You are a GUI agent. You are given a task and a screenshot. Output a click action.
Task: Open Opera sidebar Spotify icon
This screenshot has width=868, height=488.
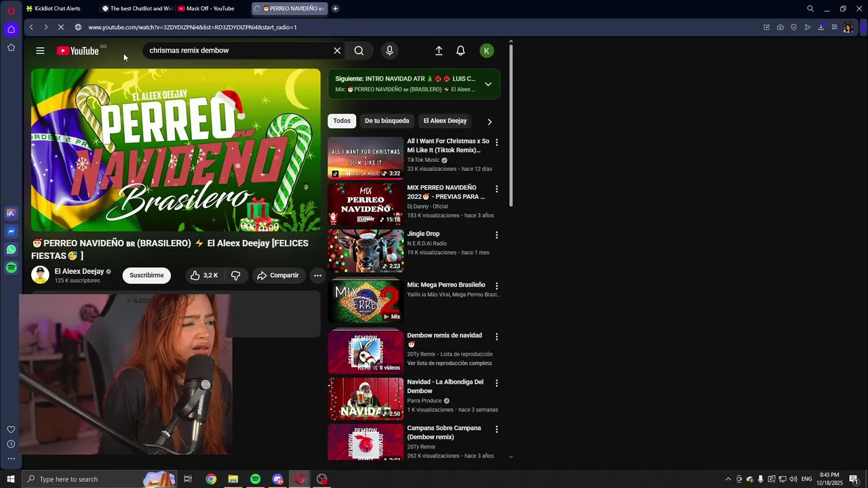tap(11, 268)
